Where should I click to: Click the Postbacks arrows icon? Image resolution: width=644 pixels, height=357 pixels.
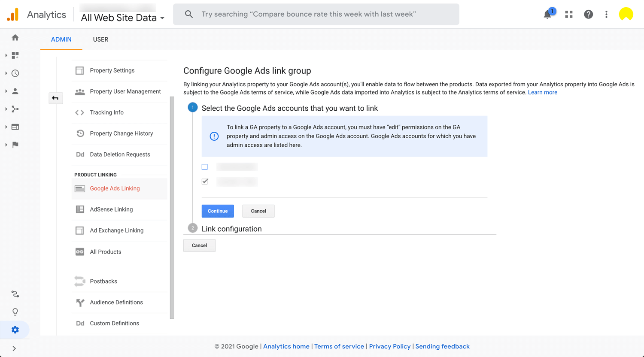80,281
